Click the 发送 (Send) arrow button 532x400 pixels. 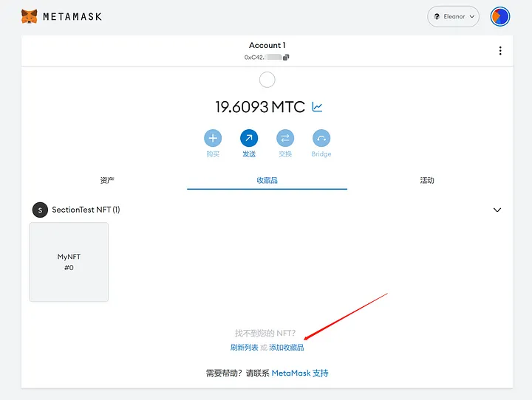pyautogui.click(x=249, y=138)
